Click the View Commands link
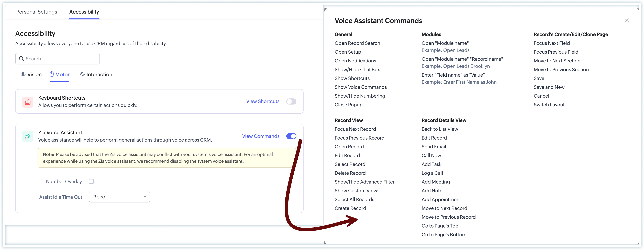This screenshot has height=250, width=644. 261,136
